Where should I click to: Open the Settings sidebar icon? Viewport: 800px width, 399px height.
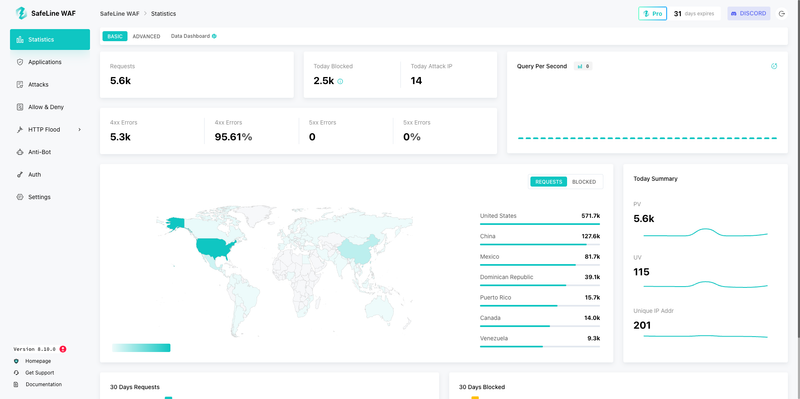pyautogui.click(x=20, y=197)
